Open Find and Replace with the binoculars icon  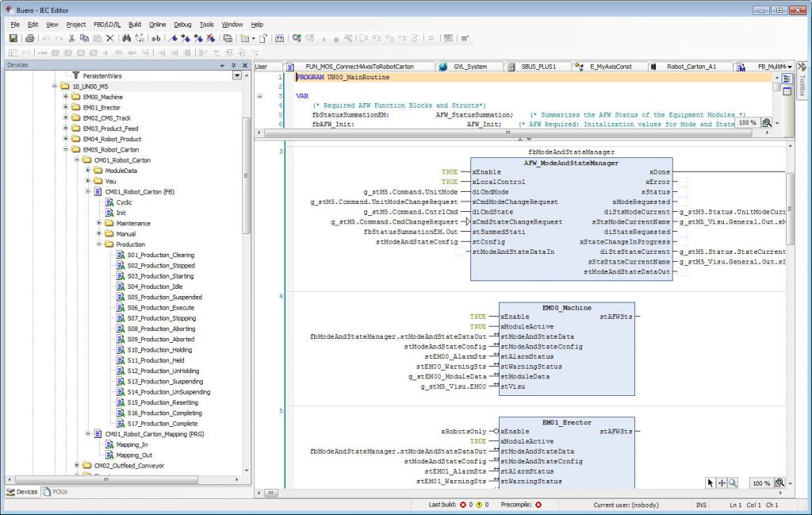point(125,38)
